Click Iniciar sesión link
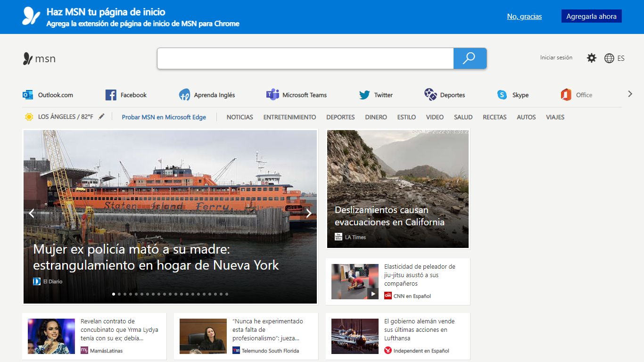Viewport: 644px width, 362px height. tap(556, 58)
